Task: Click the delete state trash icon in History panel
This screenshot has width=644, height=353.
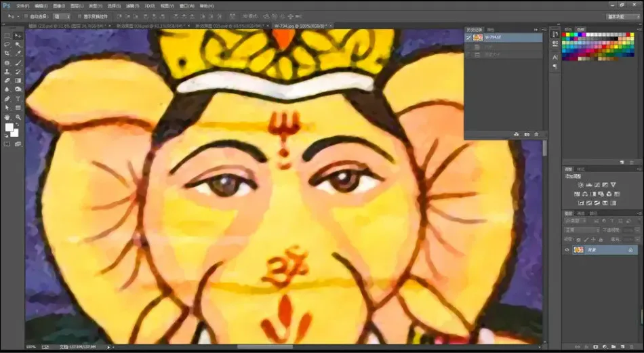Action: click(536, 135)
